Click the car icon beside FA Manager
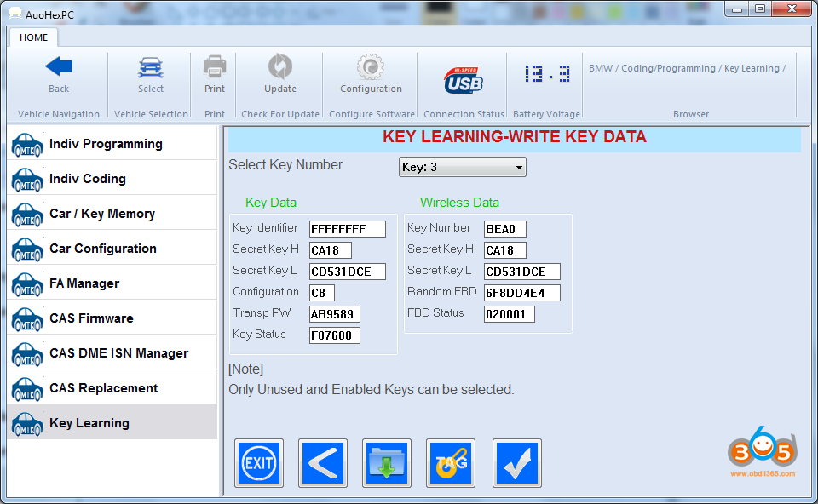This screenshot has height=504, width=818. coord(27,284)
